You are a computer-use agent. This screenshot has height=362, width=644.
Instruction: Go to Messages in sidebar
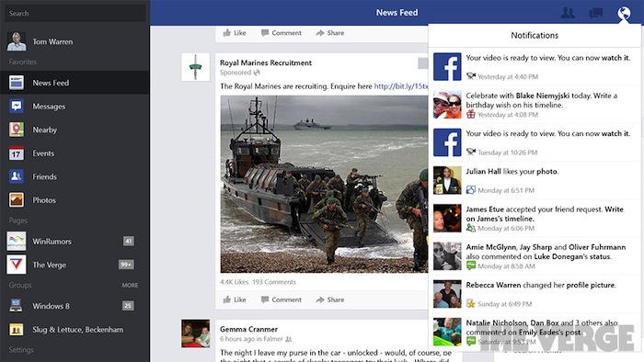(x=49, y=107)
